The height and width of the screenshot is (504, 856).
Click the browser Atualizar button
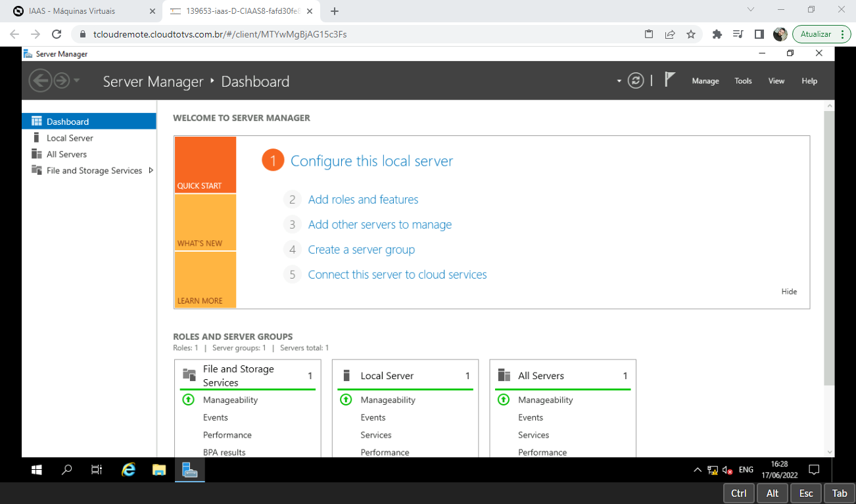822,34
